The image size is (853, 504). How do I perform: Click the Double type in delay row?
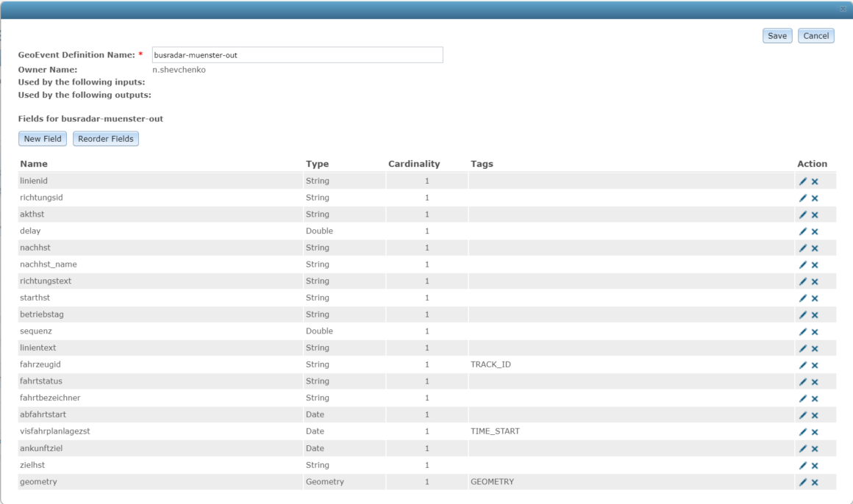[x=319, y=231]
